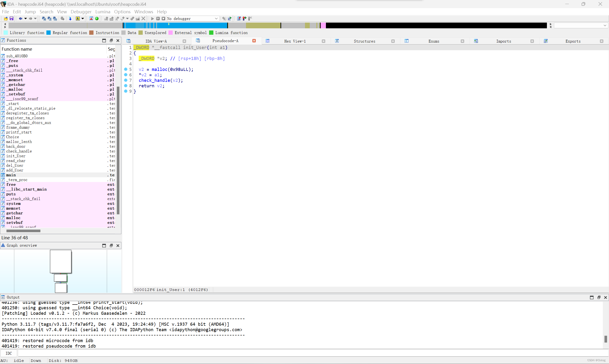This screenshot has width=609, height=364.
Task: Click the Functions list horizontal scrollbar
Action: tap(23, 231)
